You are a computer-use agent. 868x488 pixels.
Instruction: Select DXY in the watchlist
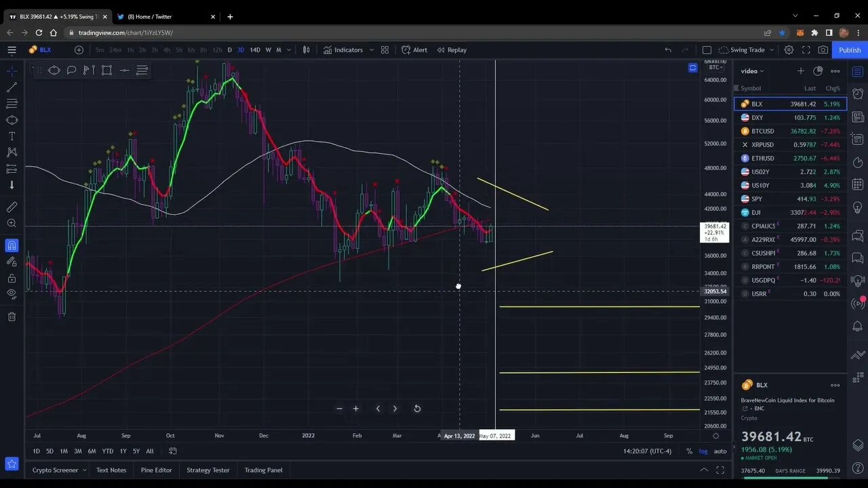[790, 117]
